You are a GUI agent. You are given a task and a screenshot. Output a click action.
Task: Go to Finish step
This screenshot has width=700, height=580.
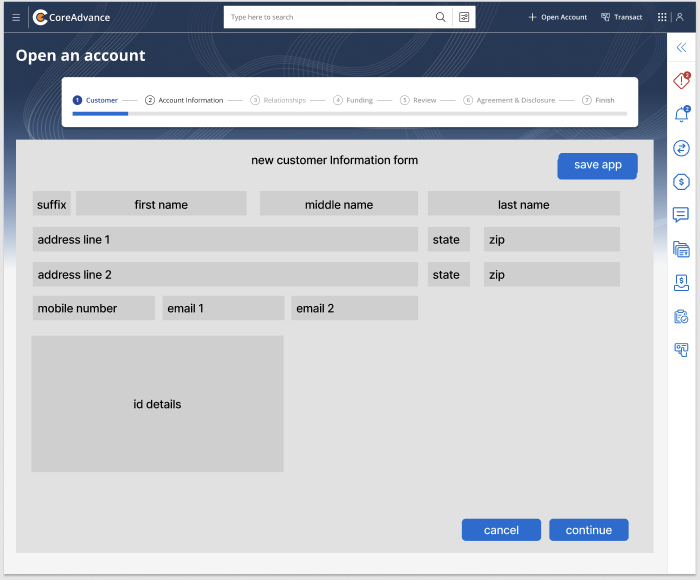(598, 100)
